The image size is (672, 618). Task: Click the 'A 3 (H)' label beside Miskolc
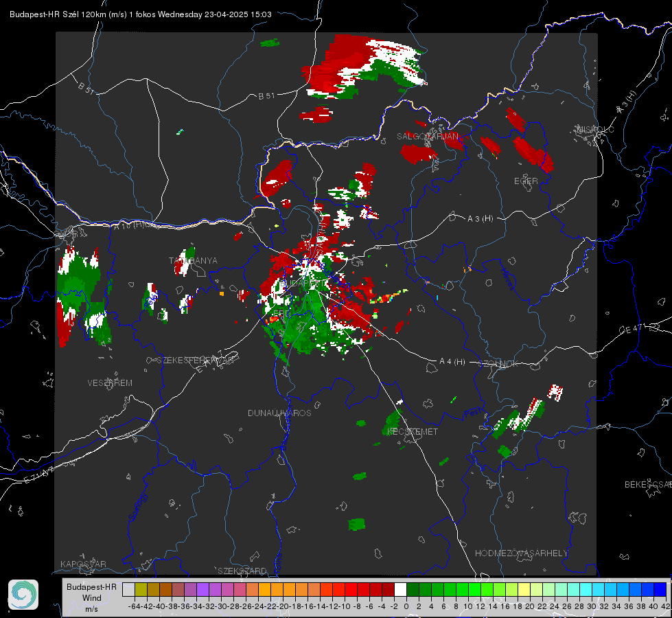click(627, 102)
